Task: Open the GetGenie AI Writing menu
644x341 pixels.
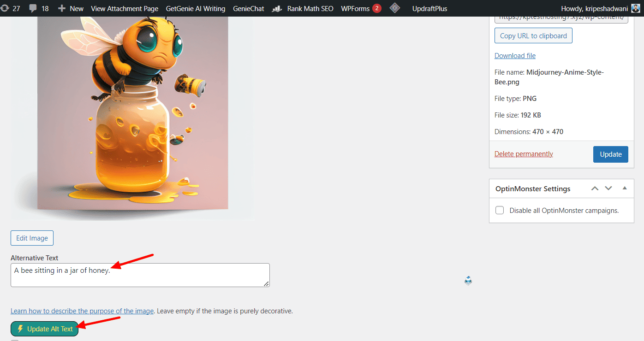Action: click(x=196, y=8)
